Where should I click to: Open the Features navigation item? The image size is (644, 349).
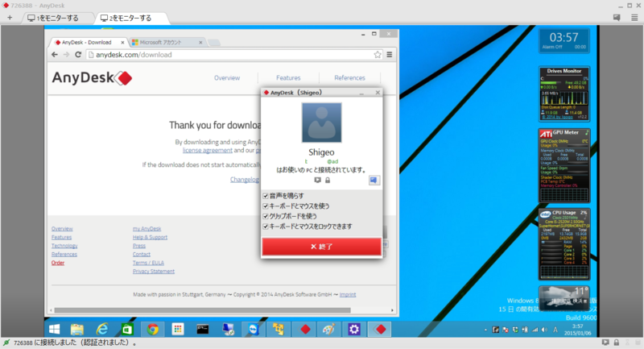tap(288, 77)
